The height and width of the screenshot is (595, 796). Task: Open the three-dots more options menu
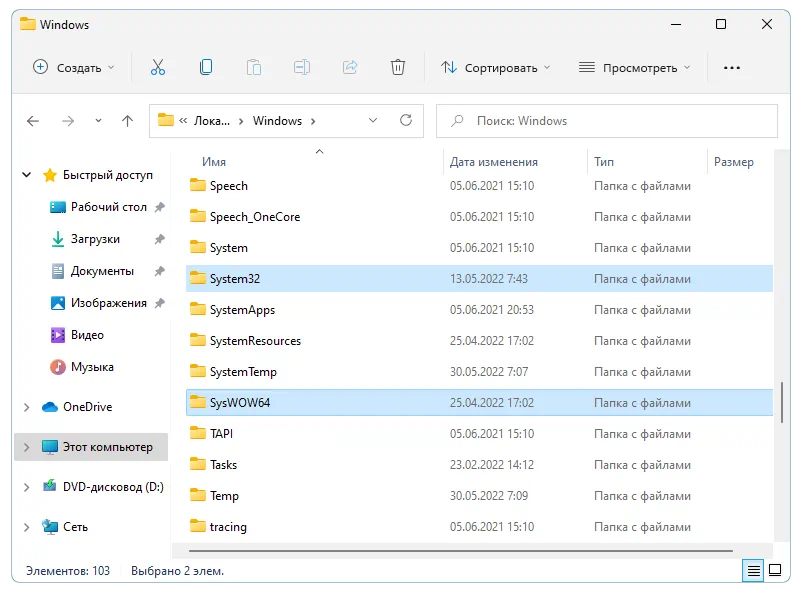coord(732,68)
